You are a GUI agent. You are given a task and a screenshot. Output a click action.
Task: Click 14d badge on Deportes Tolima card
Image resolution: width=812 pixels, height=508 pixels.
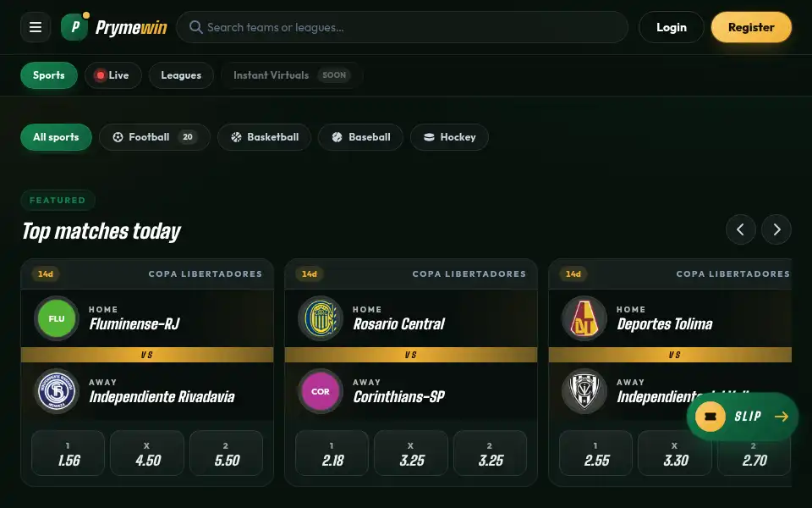[x=573, y=273]
